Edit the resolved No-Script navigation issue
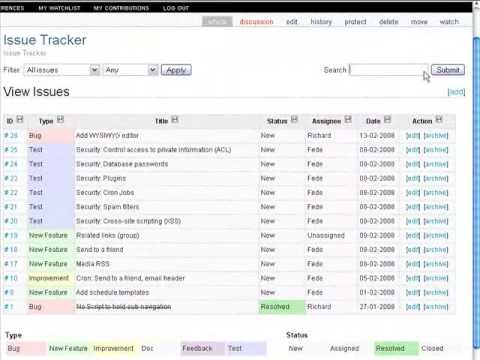 tap(413, 307)
